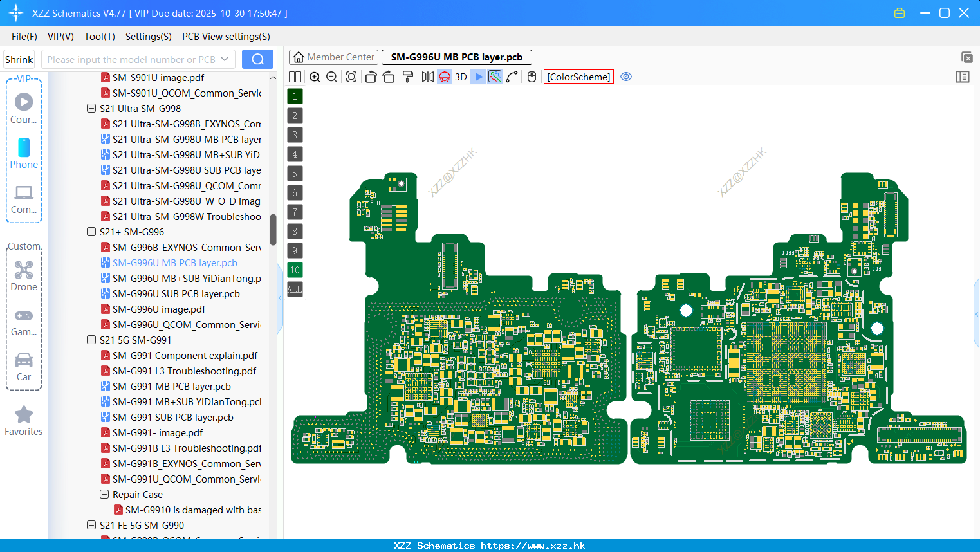Image resolution: width=980 pixels, height=552 pixels.
Task: Select PCB layer 5
Action: tap(295, 173)
